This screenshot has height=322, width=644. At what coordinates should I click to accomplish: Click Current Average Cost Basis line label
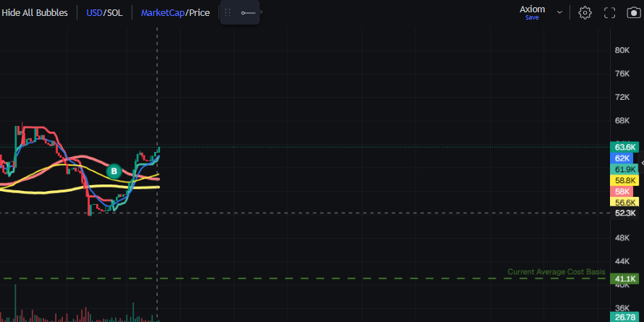click(x=556, y=272)
